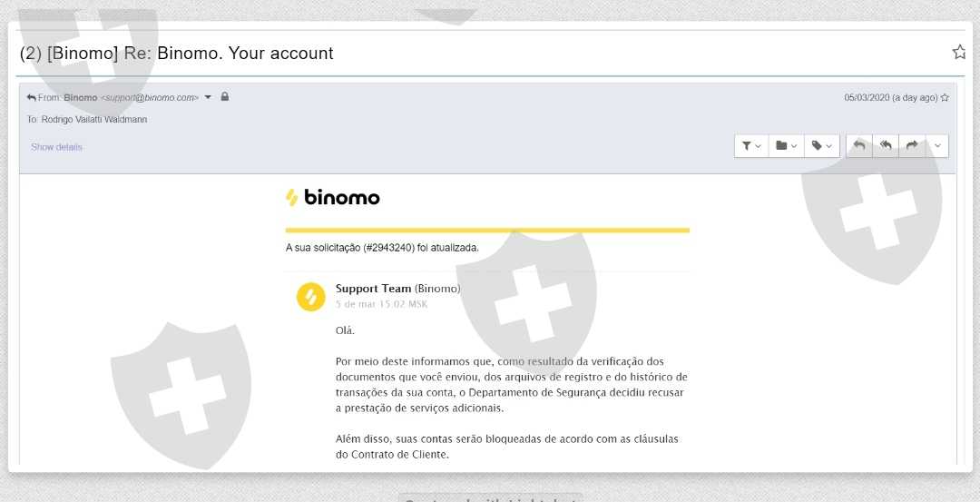Click the reply-all double arrow button
980x502 pixels.
click(x=886, y=146)
